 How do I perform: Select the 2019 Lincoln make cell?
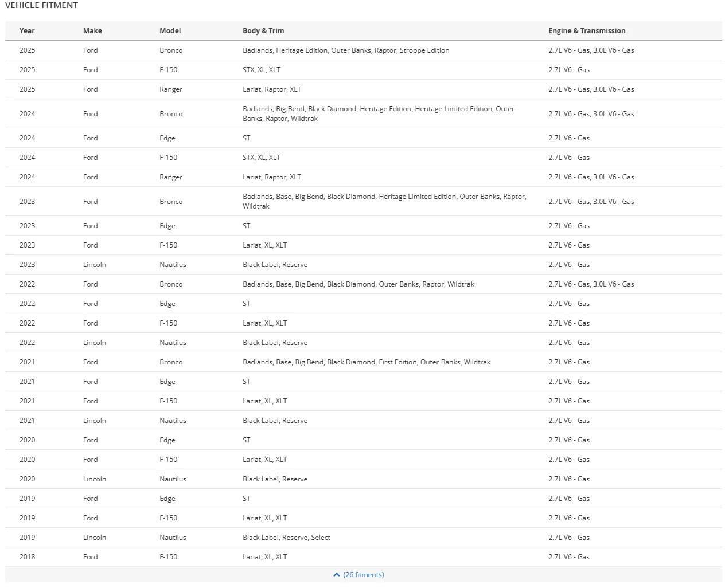click(95, 538)
